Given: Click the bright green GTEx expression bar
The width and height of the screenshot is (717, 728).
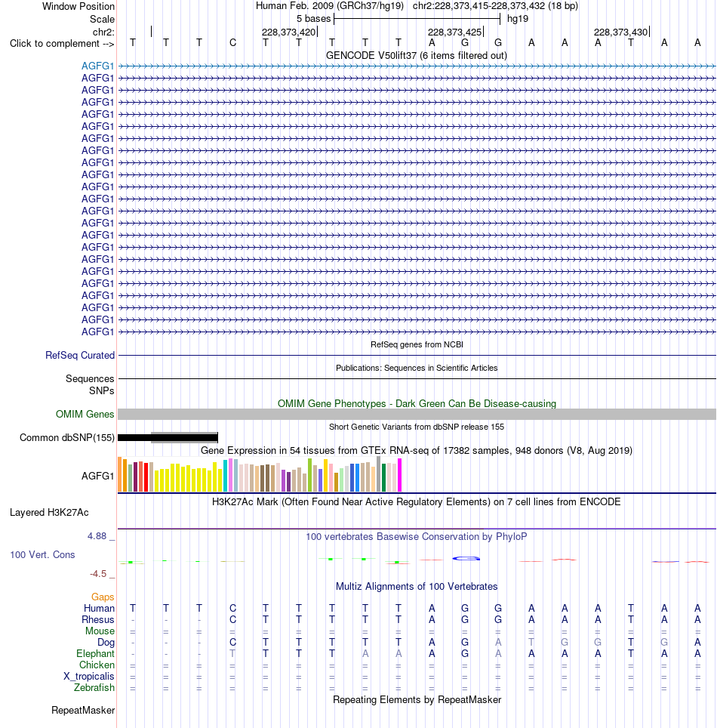Looking at the screenshot, I should point(310,476).
